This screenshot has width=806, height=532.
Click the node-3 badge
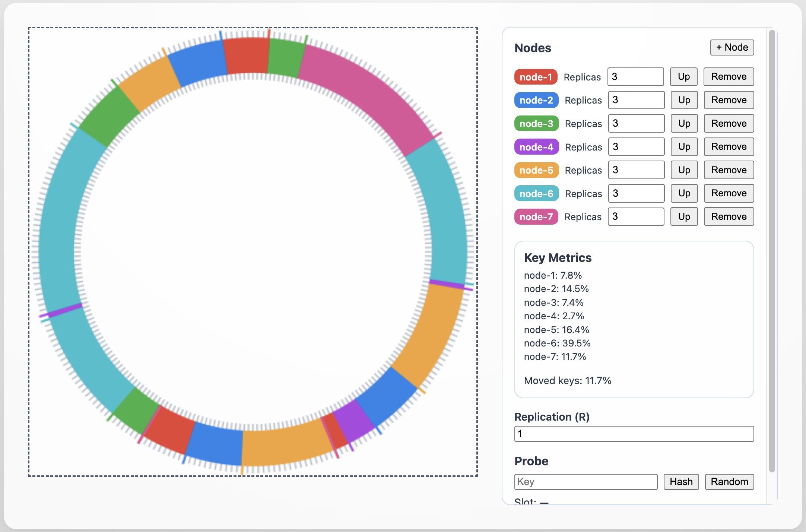(x=536, y=123)
